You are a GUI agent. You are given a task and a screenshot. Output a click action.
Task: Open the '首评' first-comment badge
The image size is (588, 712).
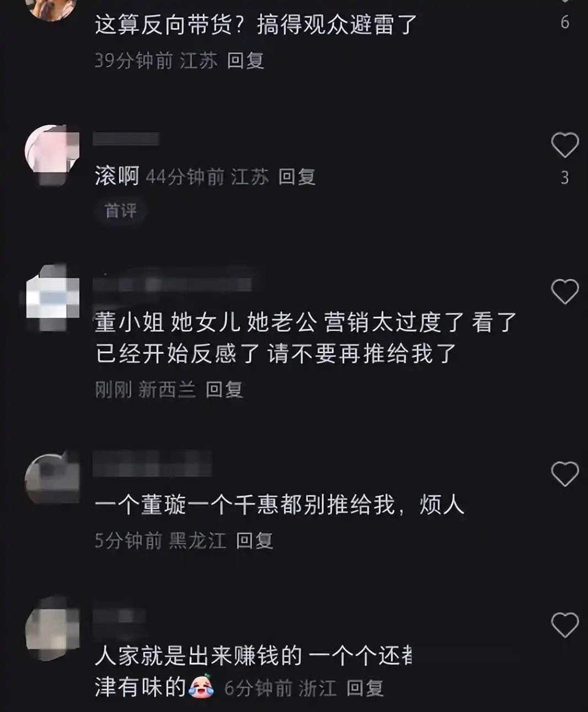(x=121, y=210)
